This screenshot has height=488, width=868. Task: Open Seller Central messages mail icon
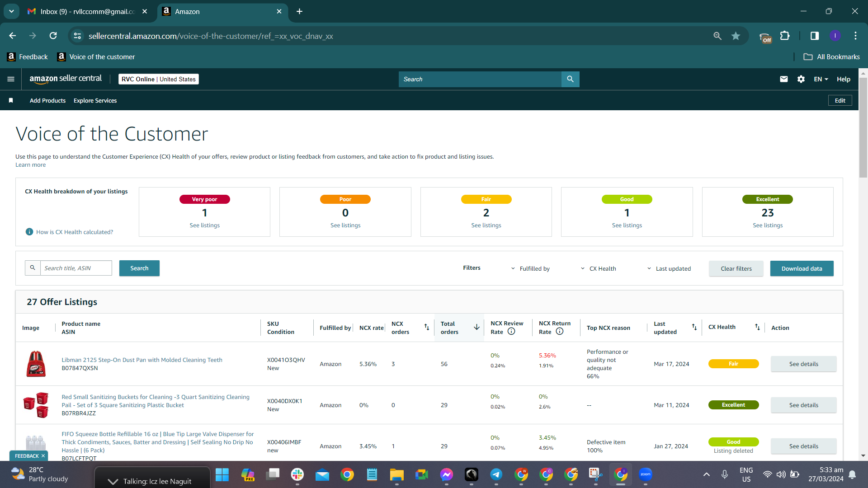784,79
